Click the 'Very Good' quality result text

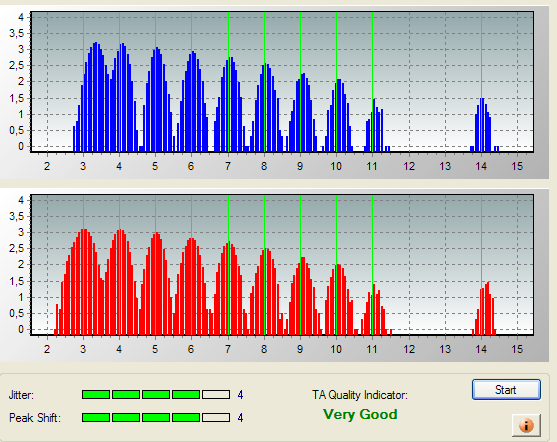tap(360, 414)
